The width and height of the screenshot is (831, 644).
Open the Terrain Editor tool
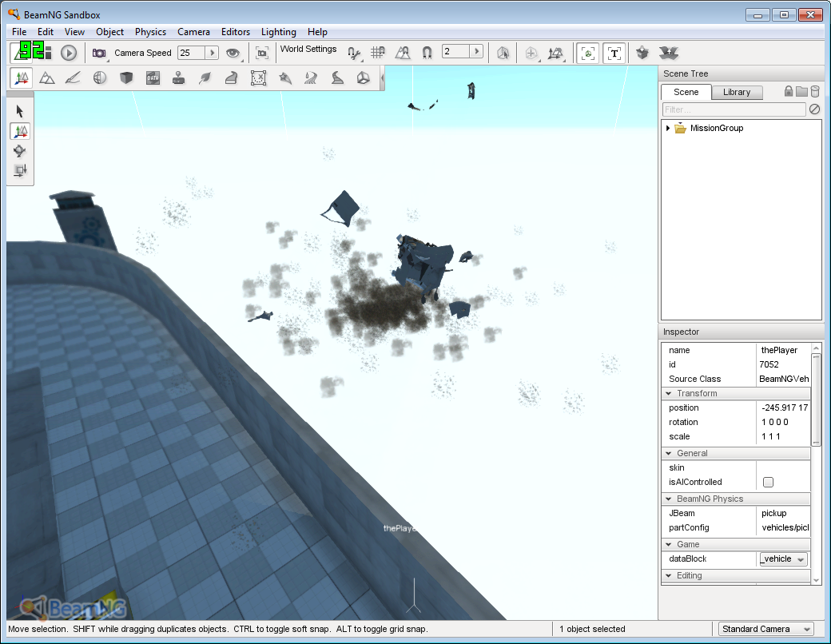47,78
